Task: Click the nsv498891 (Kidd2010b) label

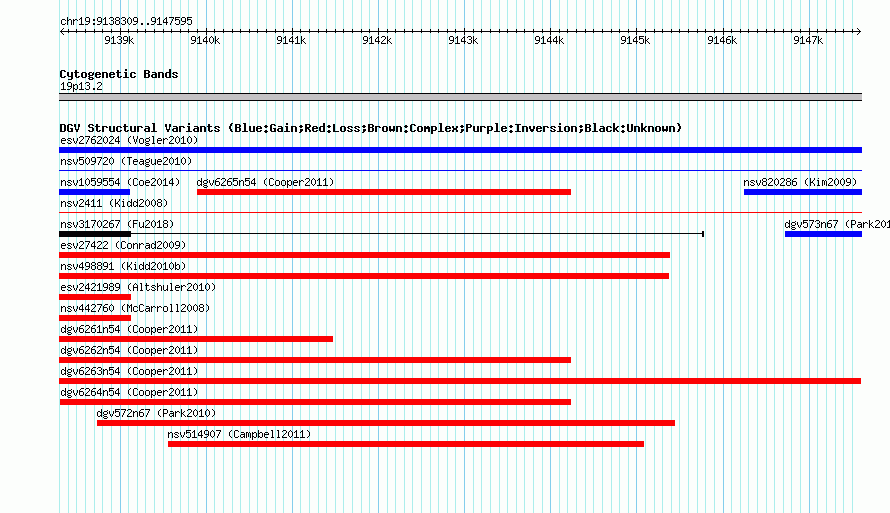Action: pyautogui.click(x=123, y=266)
